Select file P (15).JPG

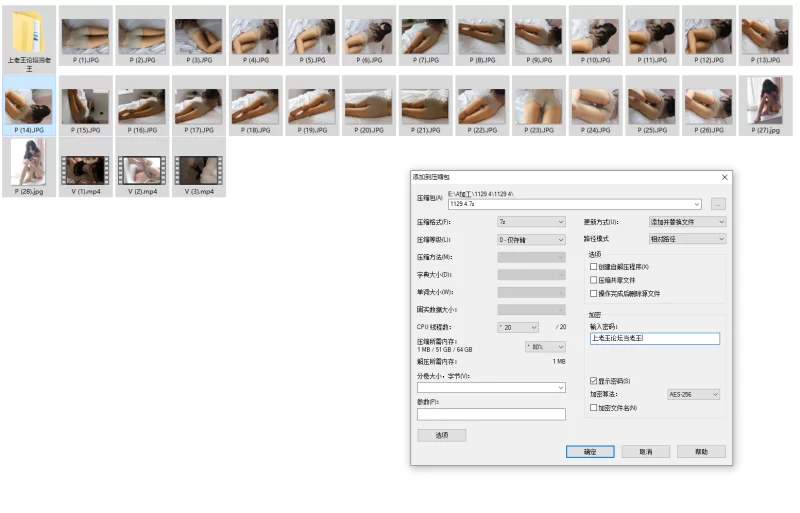tap(85, 106)
